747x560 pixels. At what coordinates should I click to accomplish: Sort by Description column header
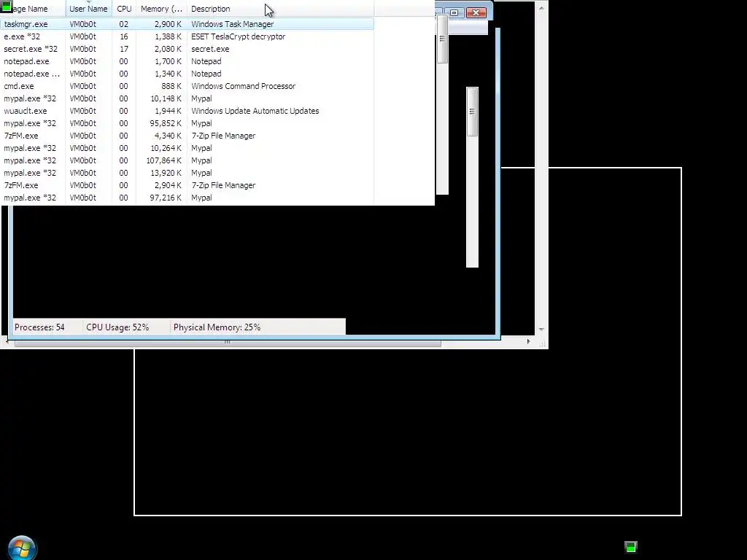(280, 9)
